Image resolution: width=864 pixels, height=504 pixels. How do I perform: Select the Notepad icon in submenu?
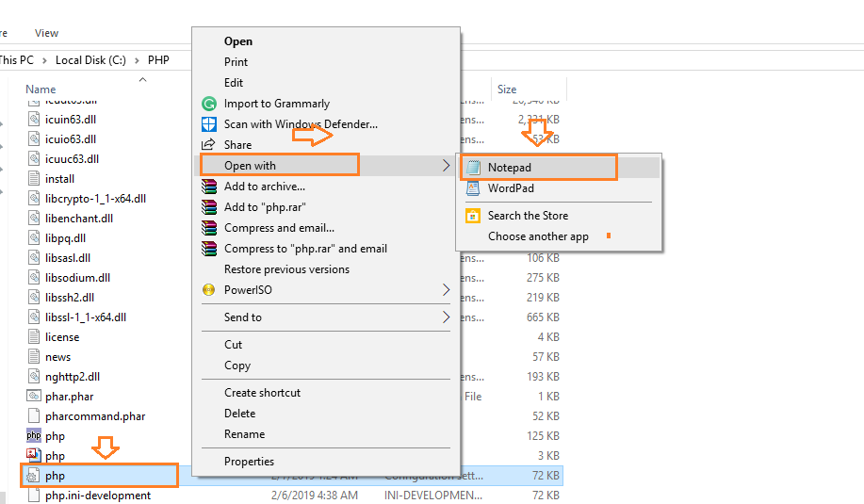click(x=473, y=168)
